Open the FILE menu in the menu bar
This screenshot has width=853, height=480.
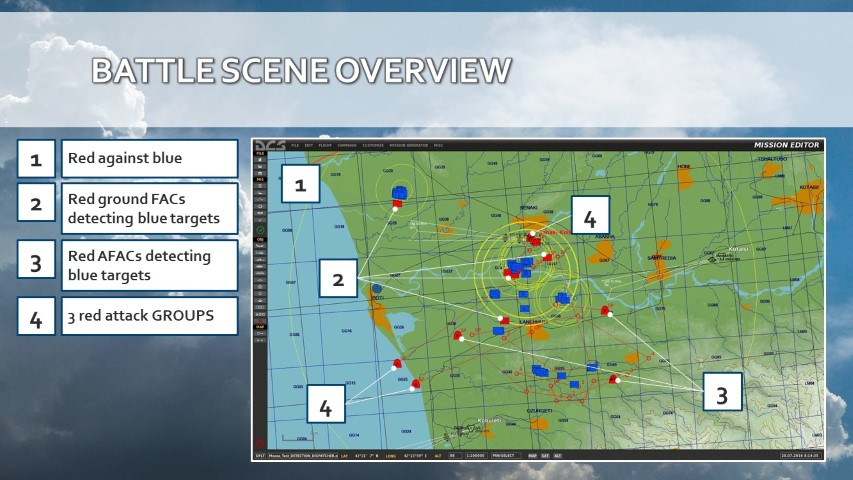coord(296,145)
